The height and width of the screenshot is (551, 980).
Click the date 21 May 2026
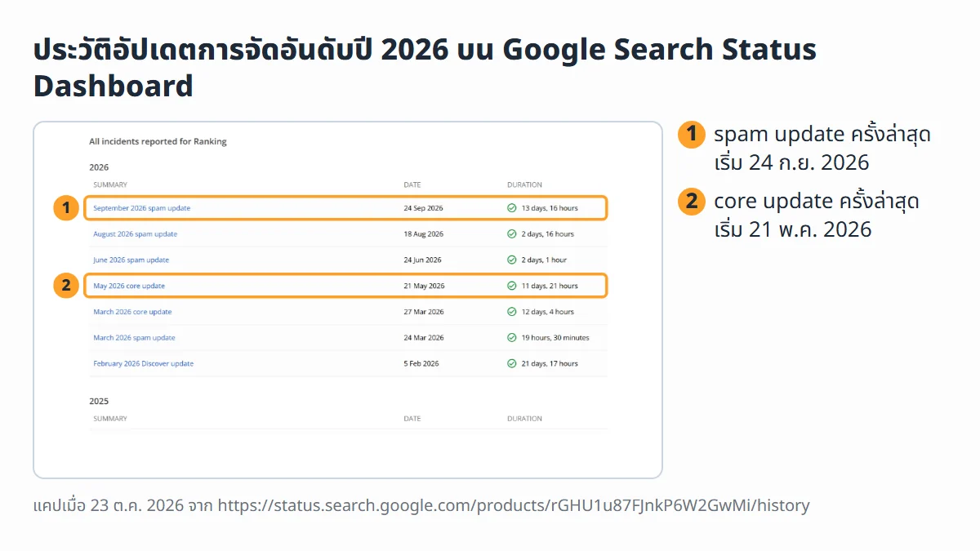[x=424, y=287]
